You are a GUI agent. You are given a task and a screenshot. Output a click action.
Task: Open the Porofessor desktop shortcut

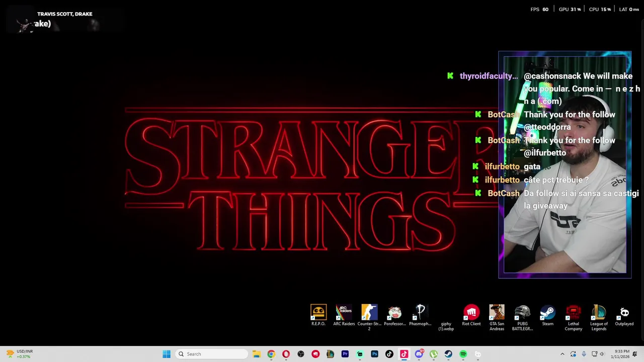click(x=395, y=316)
